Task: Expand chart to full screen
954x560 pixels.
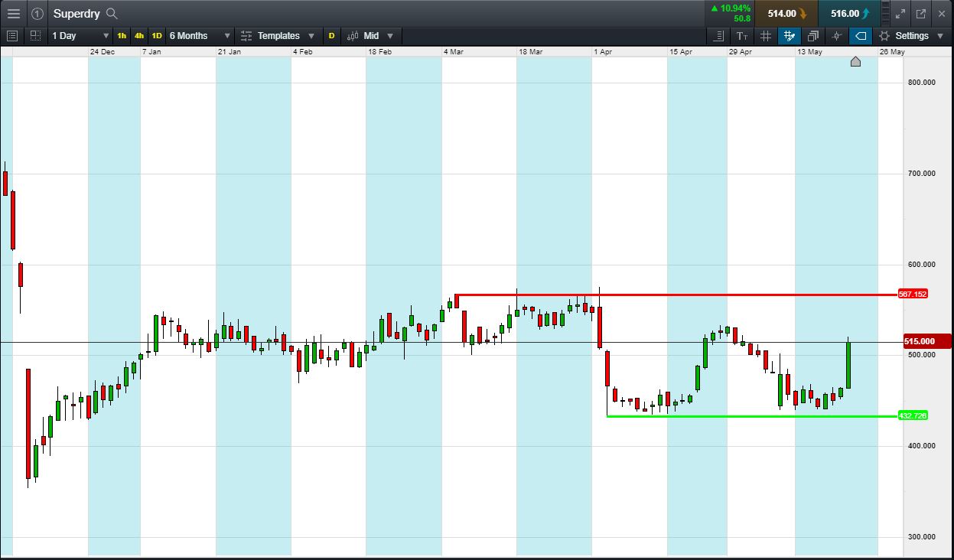Action: pyautogui.click(x=900, y=13)
